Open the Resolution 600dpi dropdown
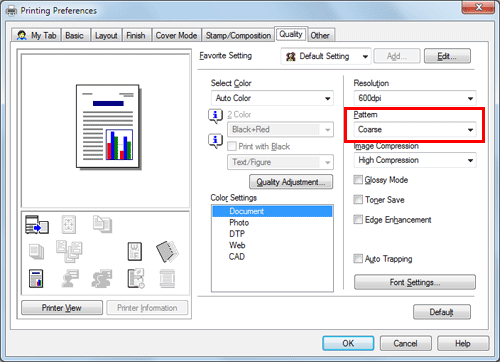Screen dimensions: 500x362 click(x=415, y=98)
